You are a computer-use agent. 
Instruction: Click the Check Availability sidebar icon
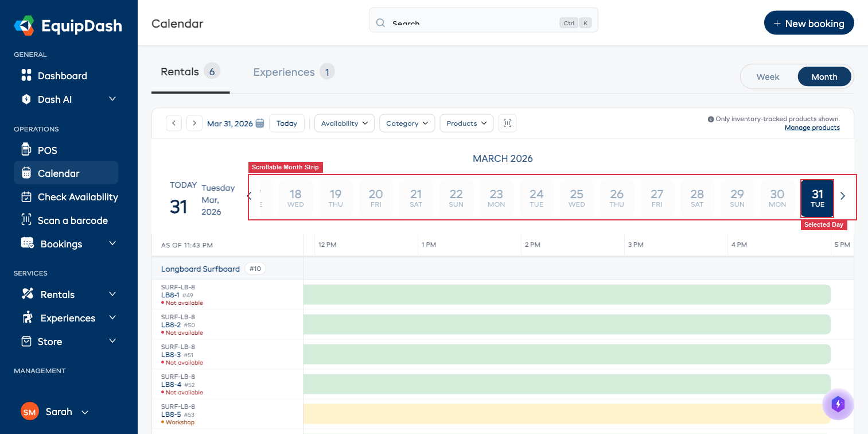pyautogui.click(x=26, y=197)
